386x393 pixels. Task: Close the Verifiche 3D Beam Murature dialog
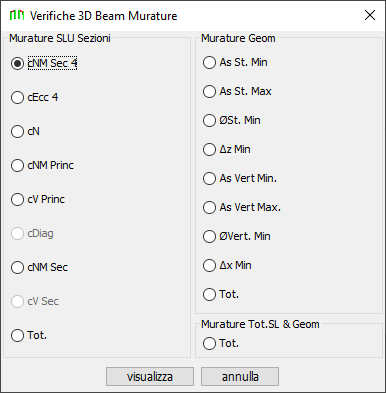coord(370,15)
